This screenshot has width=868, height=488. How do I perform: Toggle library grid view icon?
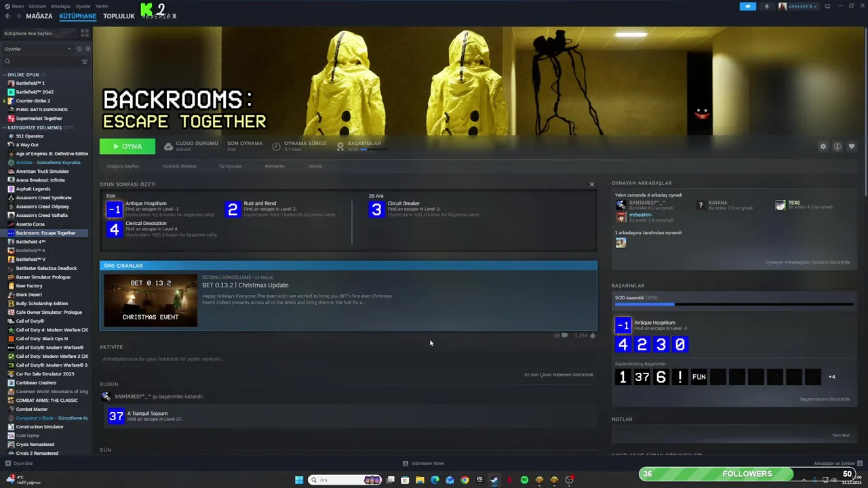85,33
